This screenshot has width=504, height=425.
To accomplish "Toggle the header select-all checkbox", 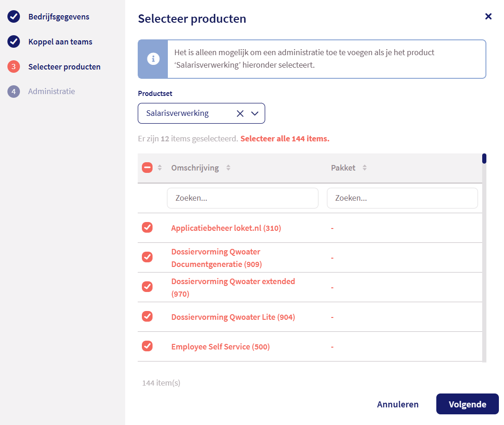I will (147, 168).
